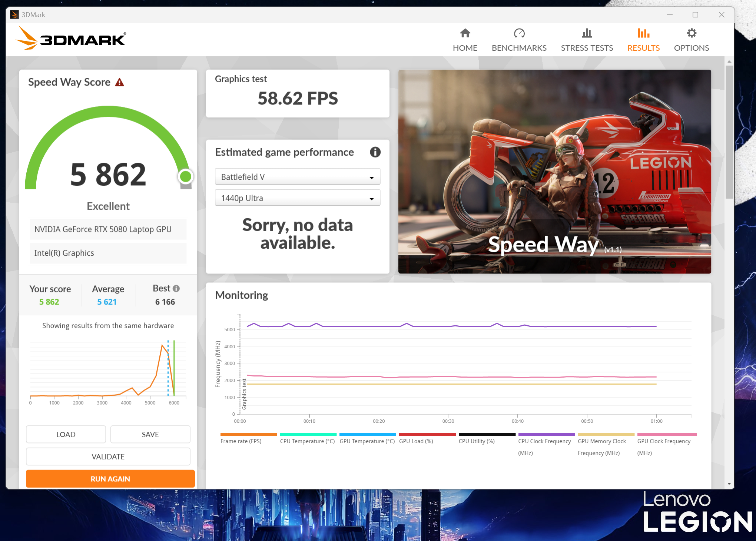This screenshot has width=756, height=541.
Task: Click the scrollbar up arrow
Action: [x=729, y=61]
